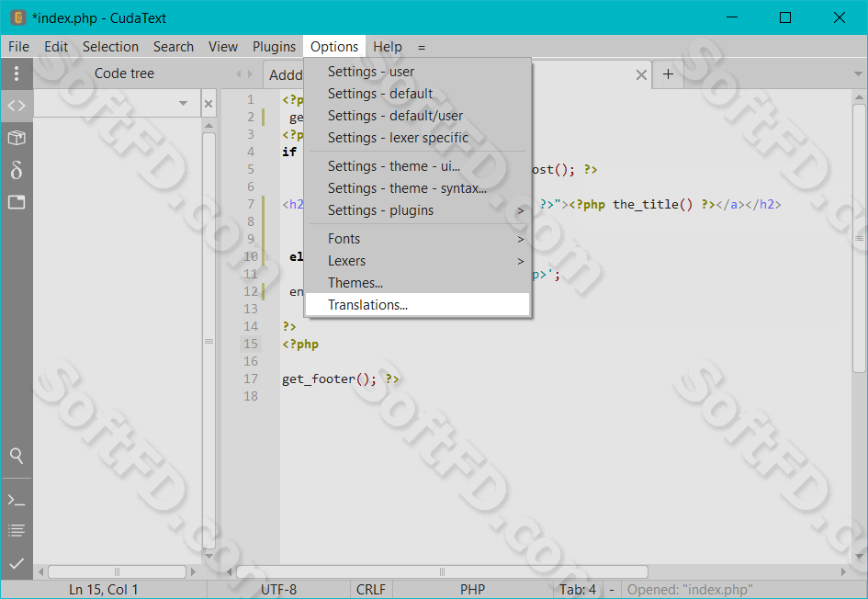Image resolution: width=868 pixels, height=599 pixels.
Task: Open the Help menu
Action: point(388,47)
